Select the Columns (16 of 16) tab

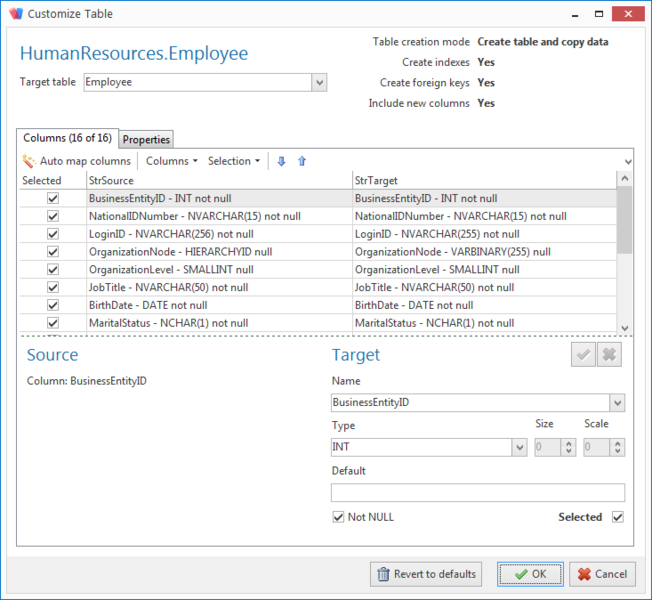tap(67, 138)
